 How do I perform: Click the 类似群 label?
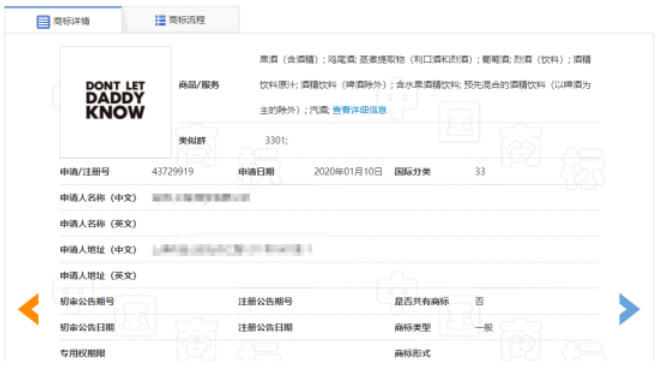pos(192,140)
